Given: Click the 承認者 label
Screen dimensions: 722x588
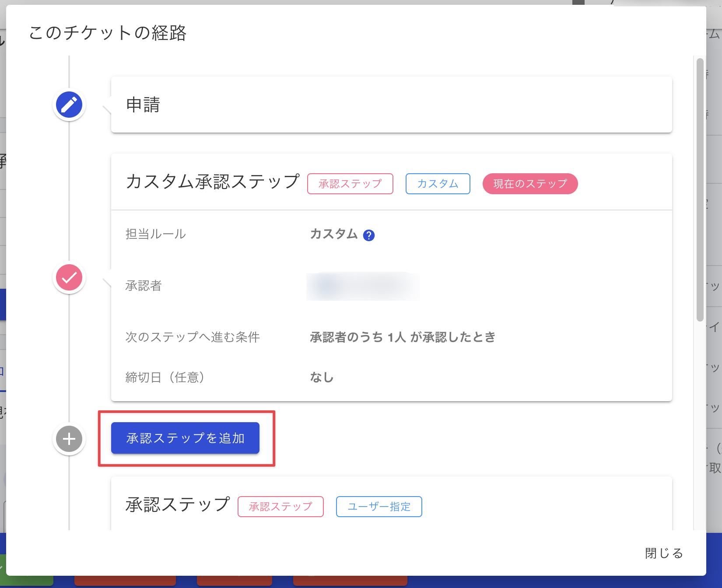Looking at the screenshot, I should (144, 286).
